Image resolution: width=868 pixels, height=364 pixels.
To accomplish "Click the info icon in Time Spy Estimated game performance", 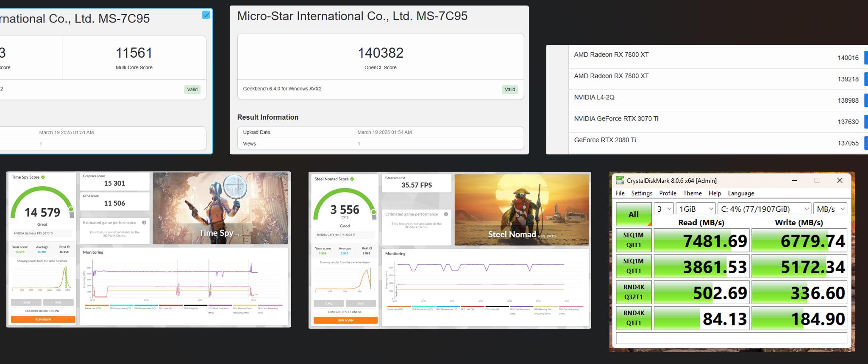I will 144,223.
